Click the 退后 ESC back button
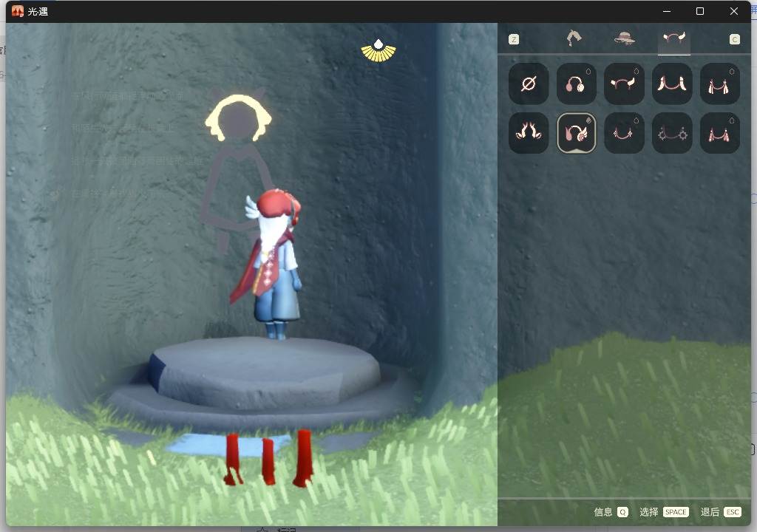757x532 pixels. click(x=720, y=512)
